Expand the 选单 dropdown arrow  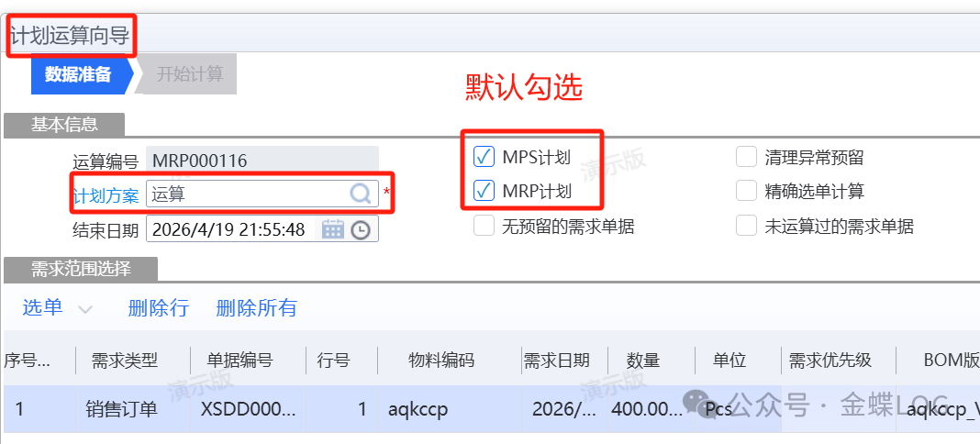coord(85,309)
